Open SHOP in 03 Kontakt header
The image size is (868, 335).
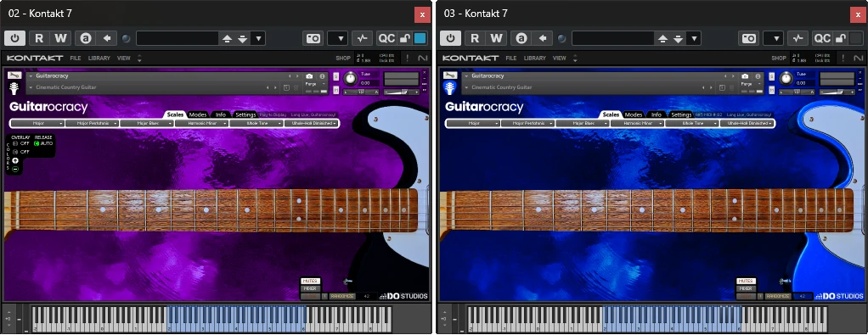coord(779,58)
